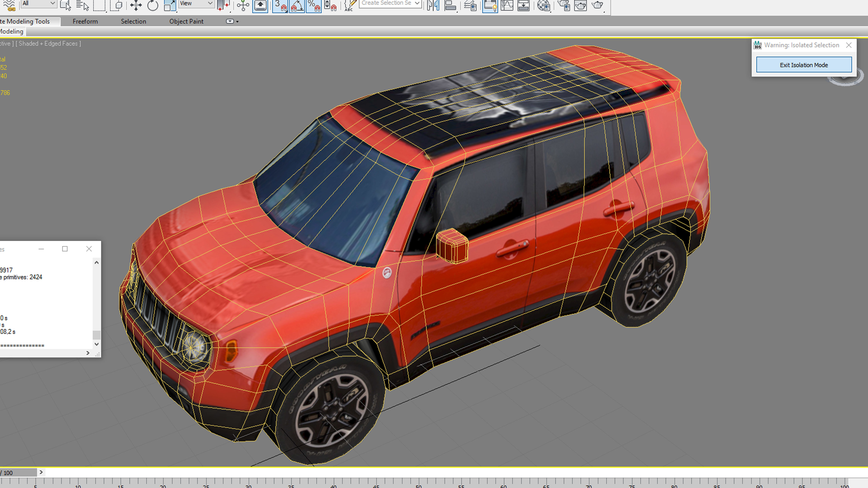Image resolution: width=868 pixels, height=488 pixels.
Task: Toggle Percent Snap on the toolbar
Action: pyautogui.click(x=314, y=5)
